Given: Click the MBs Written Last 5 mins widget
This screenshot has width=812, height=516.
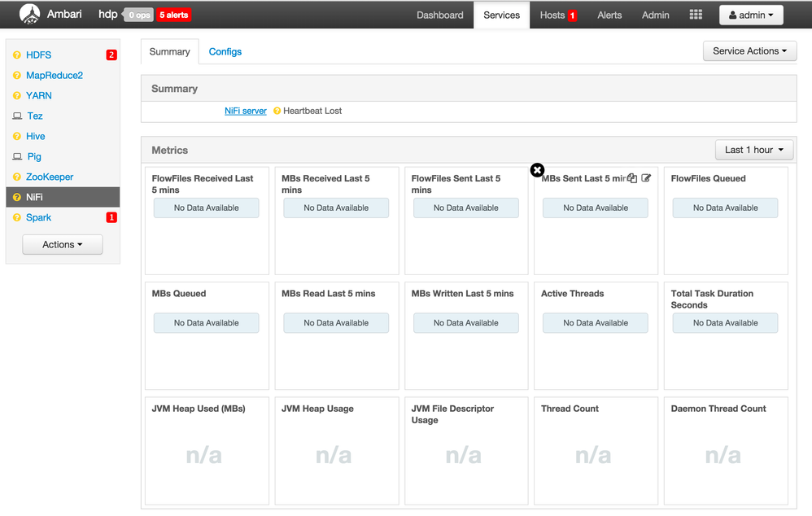Looking at the screenshot, I should click(466, 335).
